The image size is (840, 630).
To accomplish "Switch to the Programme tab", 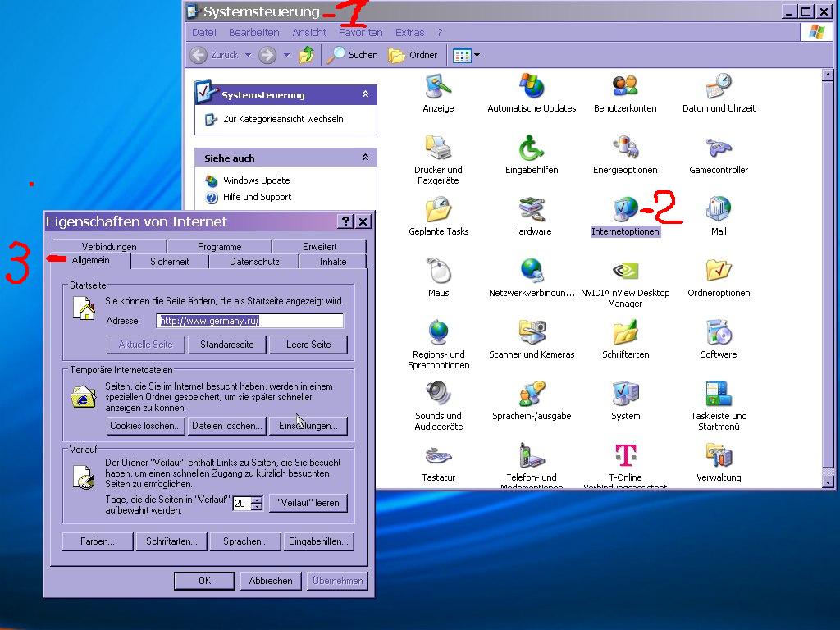I will [220, 246].
